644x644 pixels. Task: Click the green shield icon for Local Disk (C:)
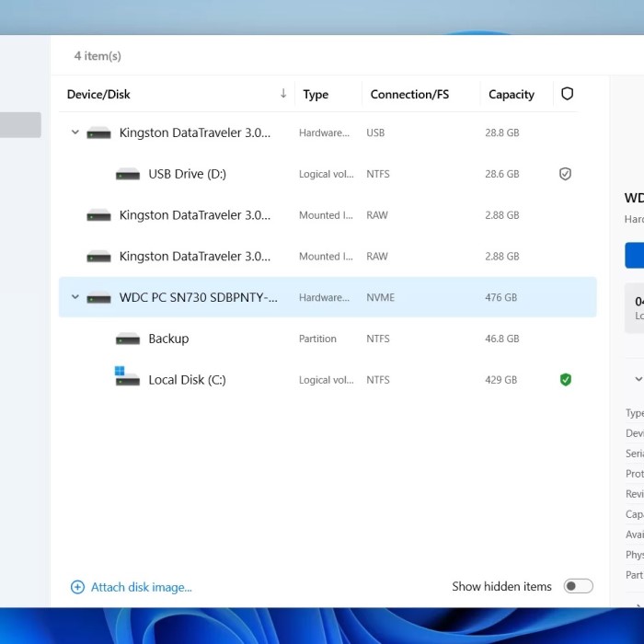coord(566,379)
